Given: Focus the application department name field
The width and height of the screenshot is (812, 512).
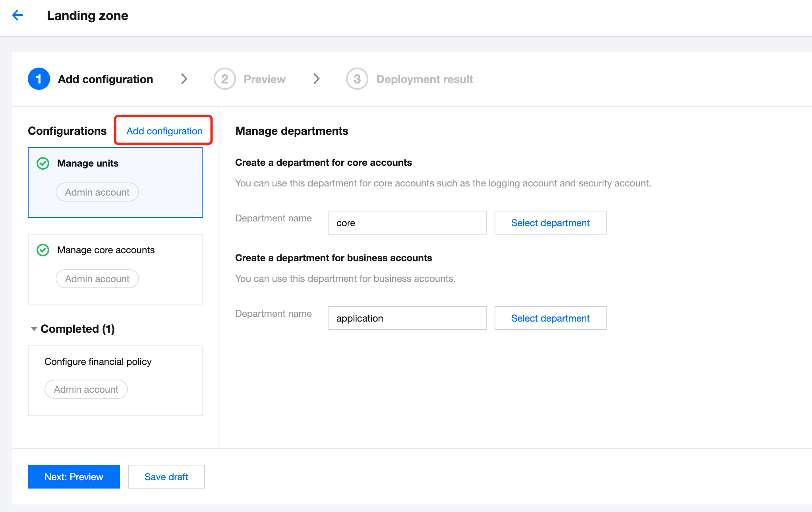Looking at the screenshot, I should coord(407,318).
